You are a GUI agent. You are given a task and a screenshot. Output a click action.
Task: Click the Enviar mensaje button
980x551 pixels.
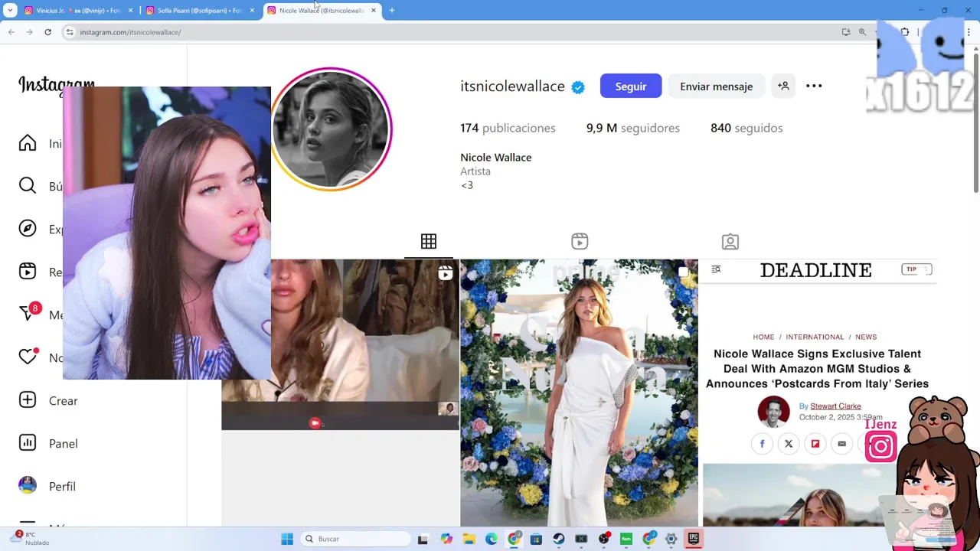tap(716, 86)
